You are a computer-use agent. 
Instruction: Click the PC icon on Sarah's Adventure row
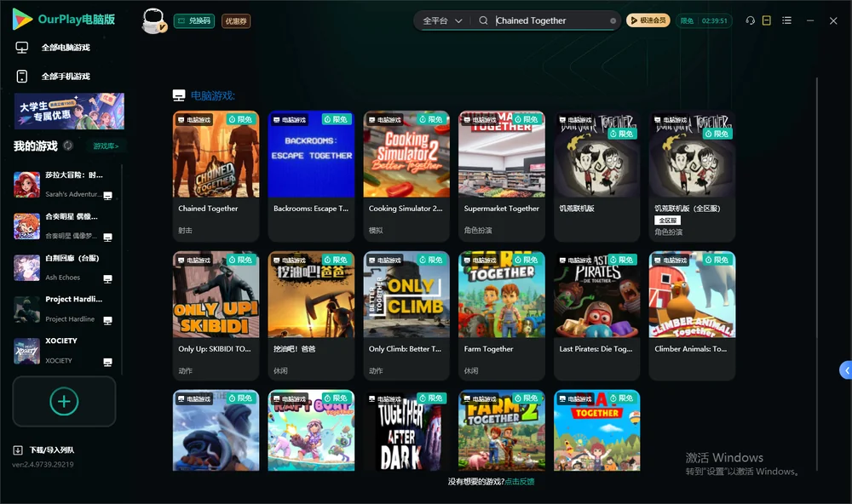tap(107, 196)
